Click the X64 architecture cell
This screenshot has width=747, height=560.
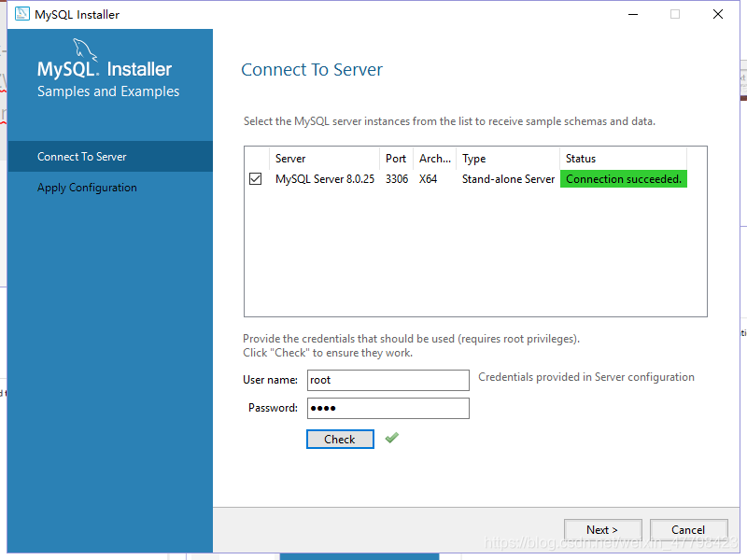tap(428, 179)
